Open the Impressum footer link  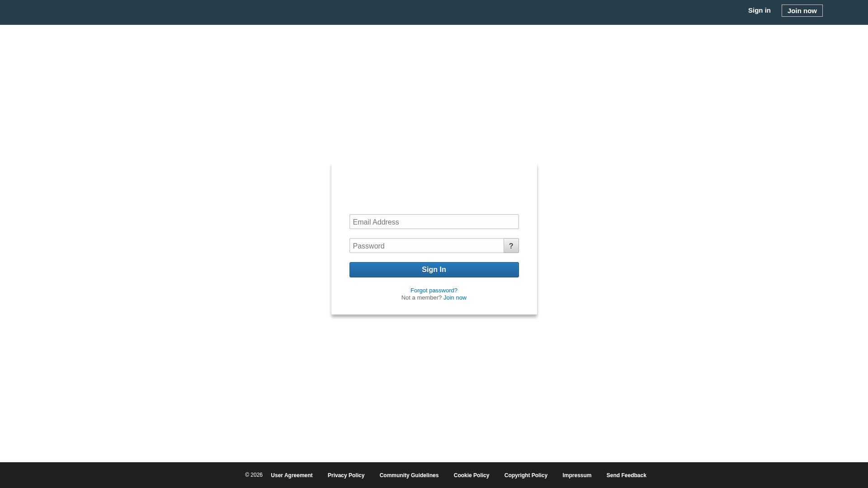click(577, 475)
